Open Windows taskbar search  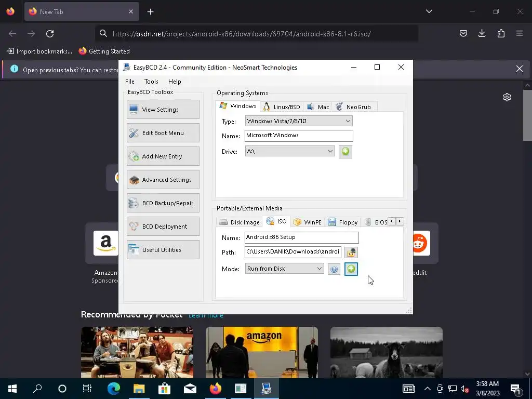pos(37,389)
